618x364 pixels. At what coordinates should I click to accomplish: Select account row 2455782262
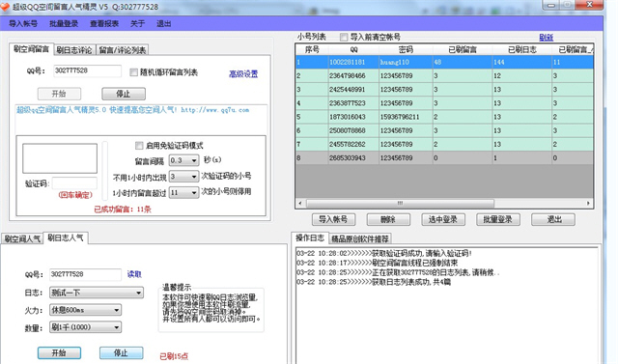click(x=444, y=144)
